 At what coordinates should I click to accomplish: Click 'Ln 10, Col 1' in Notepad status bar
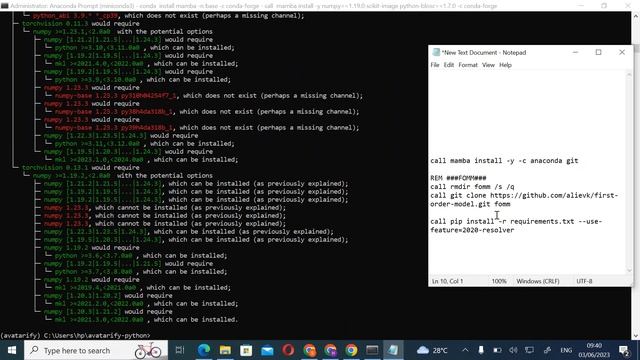click(x=447, y=281)
